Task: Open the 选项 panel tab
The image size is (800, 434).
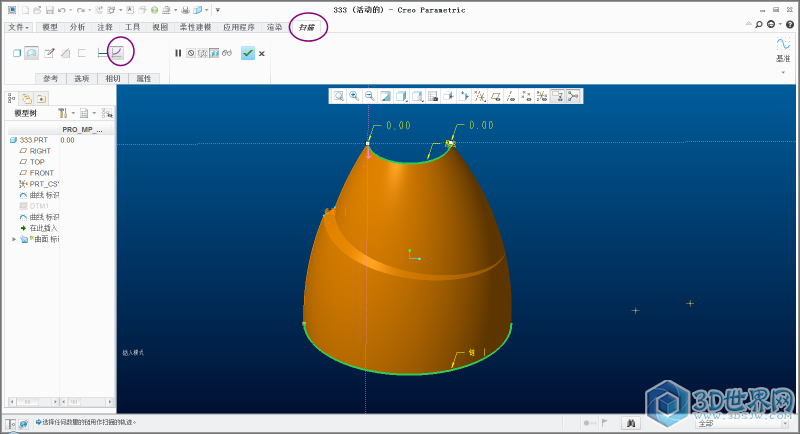Action: coord(82,79)
